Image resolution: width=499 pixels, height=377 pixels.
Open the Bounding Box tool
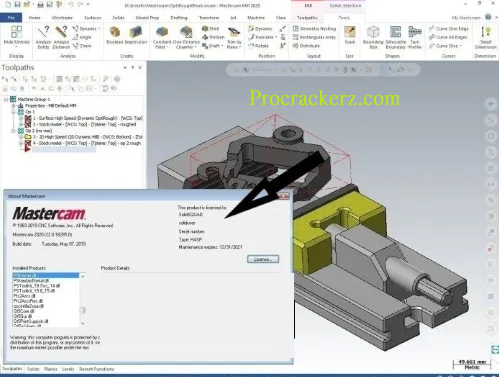[373, 37]
